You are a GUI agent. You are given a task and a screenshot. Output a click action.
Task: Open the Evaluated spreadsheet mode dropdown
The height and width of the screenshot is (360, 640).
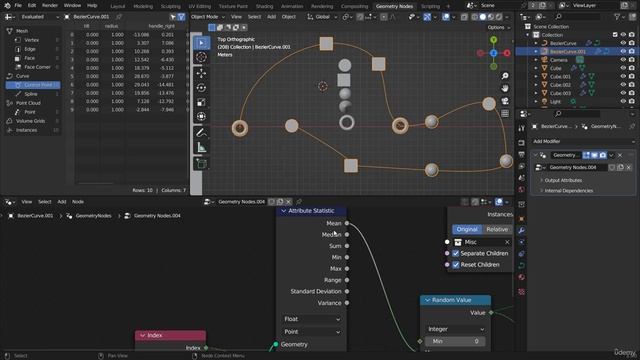pyautogui.click(x=39, y=17)
